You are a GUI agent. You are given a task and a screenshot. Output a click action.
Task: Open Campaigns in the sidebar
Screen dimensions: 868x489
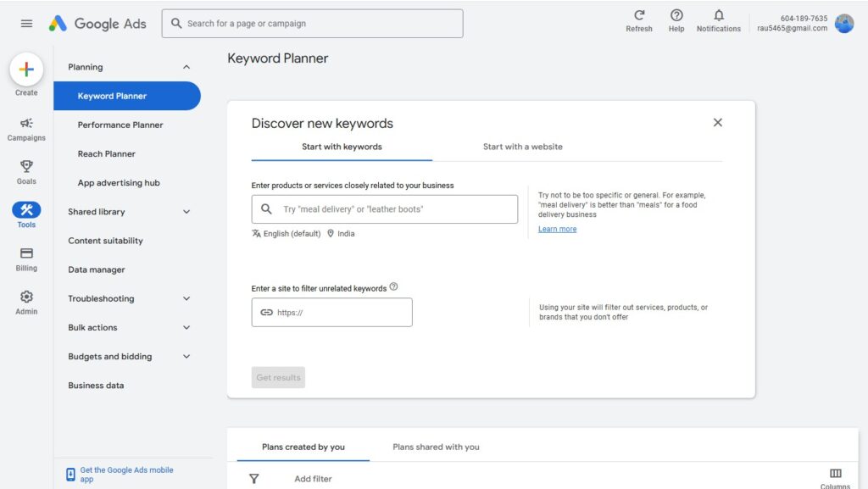pyautogui.click(x=26, y=130)
